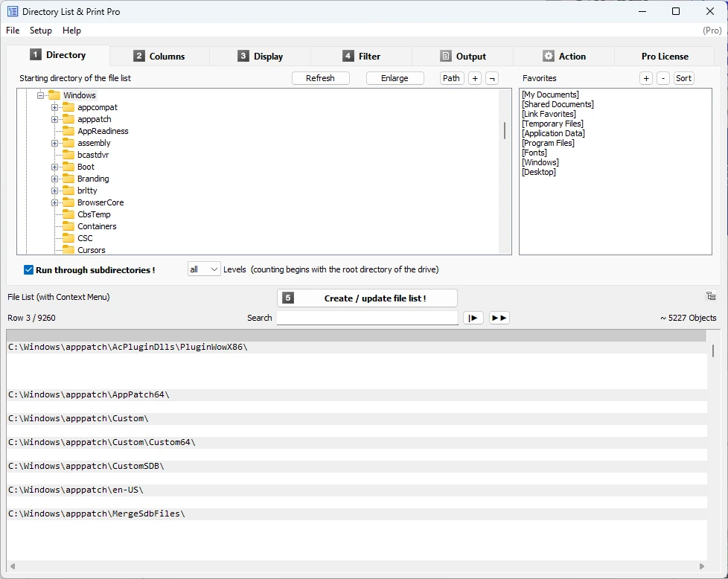
Task: Click the file list horizontal scrollbar left arrow
Action: [x=13, y=566]
